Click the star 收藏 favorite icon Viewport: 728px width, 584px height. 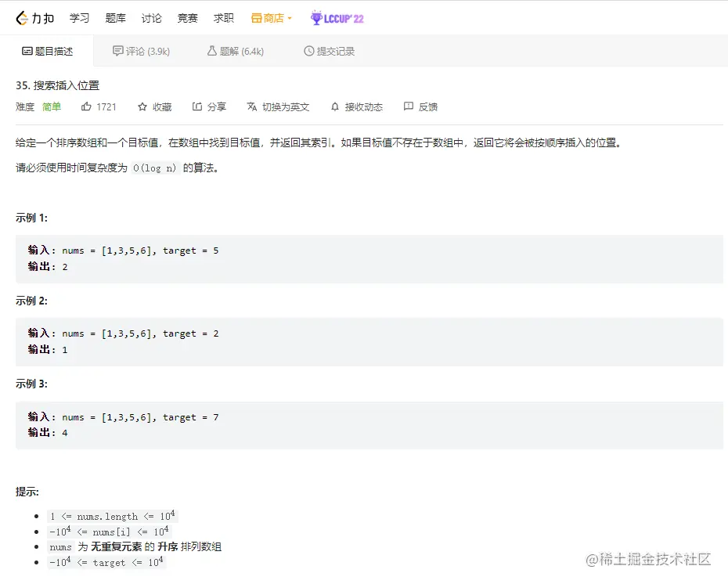(x=142, y=107)
